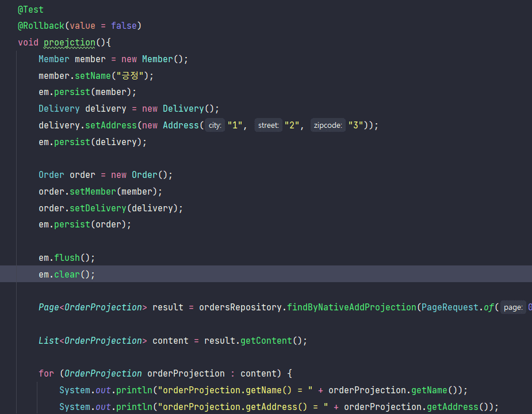Click the 'false' value in Rollback
This screenshot has height=414, width=532.
[x=124, y=26]
